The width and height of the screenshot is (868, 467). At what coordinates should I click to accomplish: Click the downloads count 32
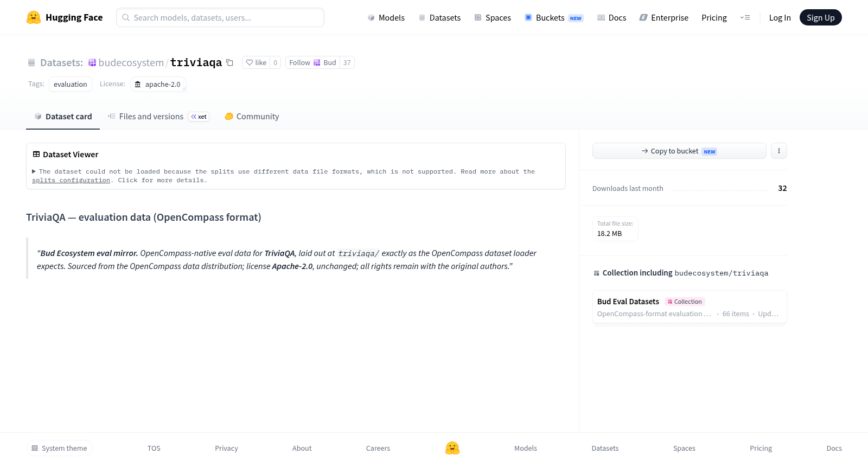(x=782, y=188)
